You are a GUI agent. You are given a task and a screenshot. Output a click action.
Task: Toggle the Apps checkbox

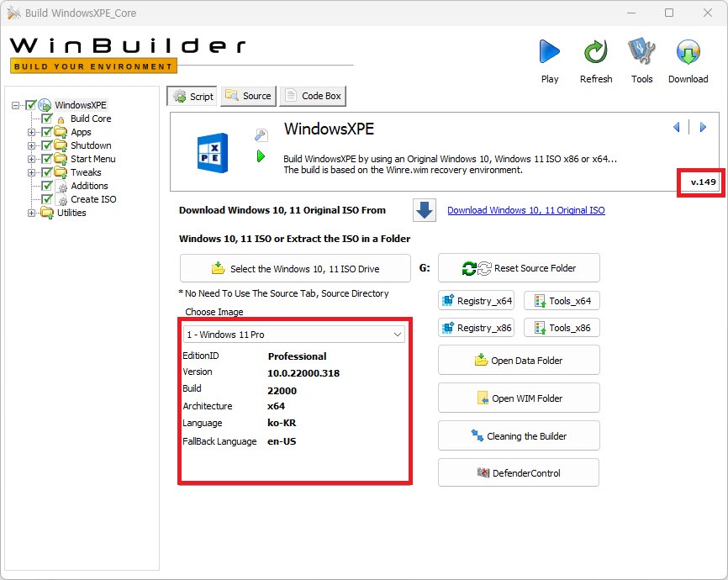point(47,132)
